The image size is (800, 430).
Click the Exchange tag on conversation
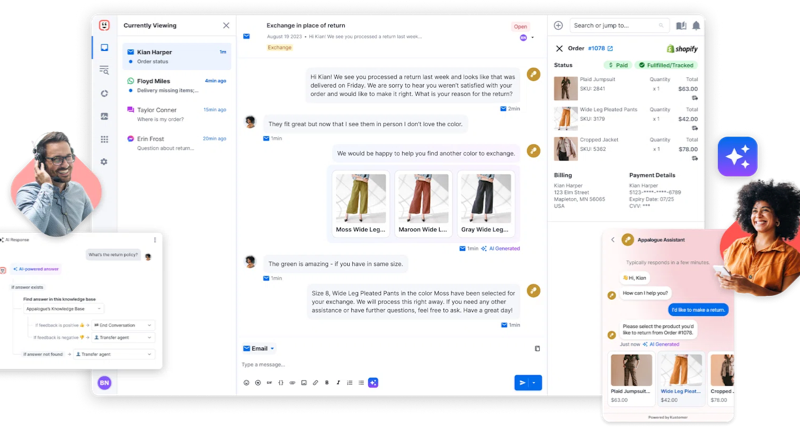[280, 47]
